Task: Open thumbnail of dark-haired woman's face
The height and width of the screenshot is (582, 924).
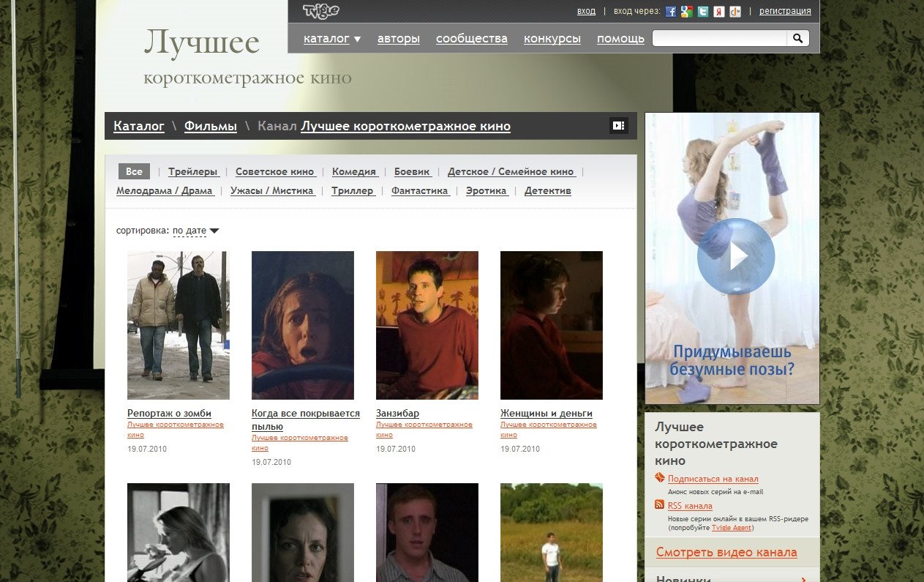Action: tap(303, 532)
